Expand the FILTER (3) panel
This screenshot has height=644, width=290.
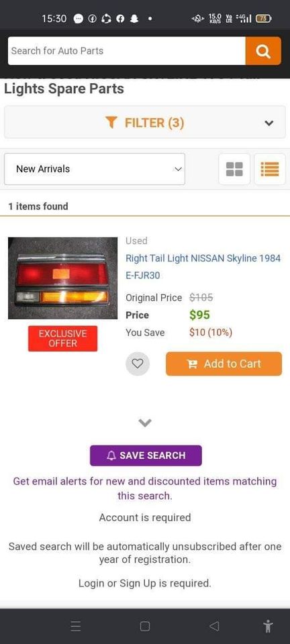[x=145, y=122]
